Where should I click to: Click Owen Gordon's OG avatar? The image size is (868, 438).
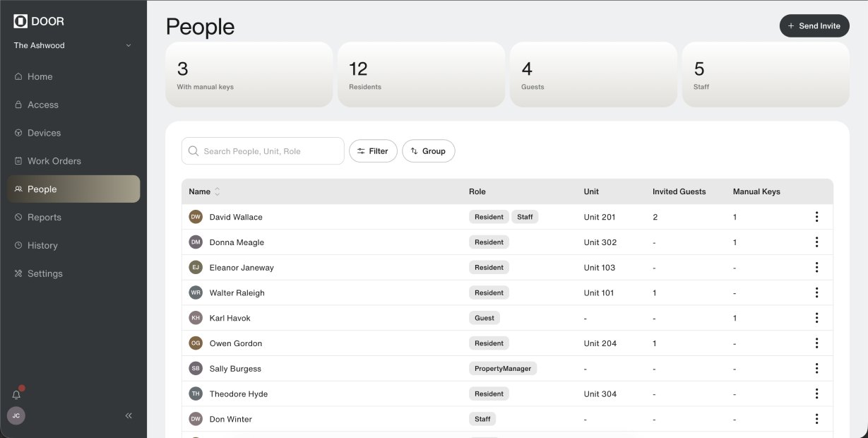click(x=196, y=343)
